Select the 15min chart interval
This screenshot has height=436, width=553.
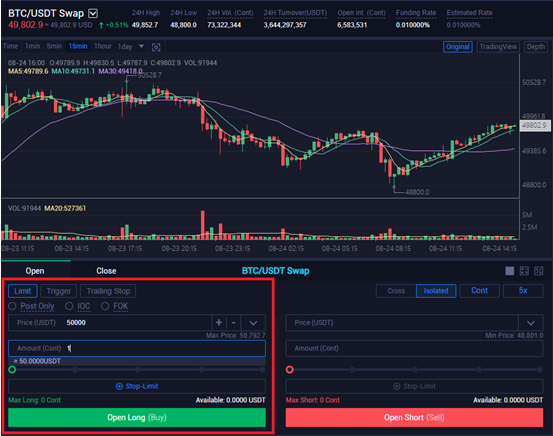[78, 46]
